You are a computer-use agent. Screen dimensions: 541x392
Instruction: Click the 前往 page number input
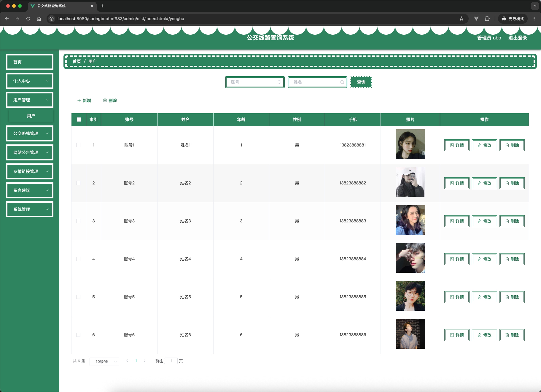pyautogui.click(x=171, y=361)
